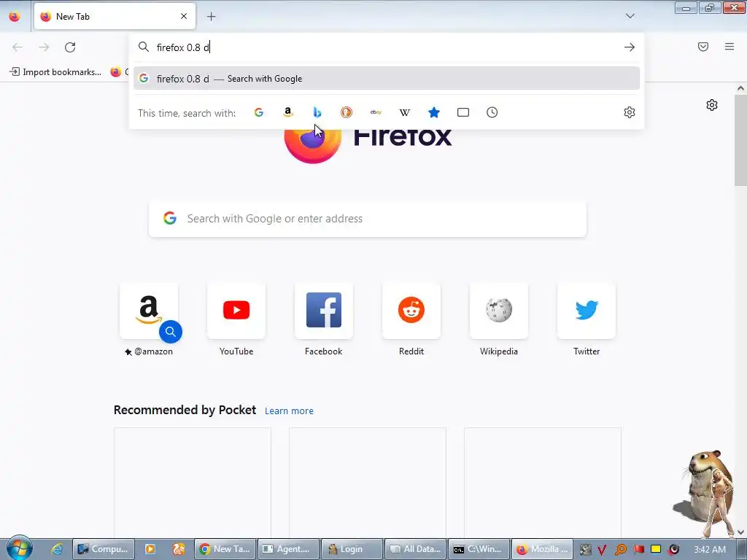Switch to Mozilla Firefox taskbar button

(x=542, y=549)
